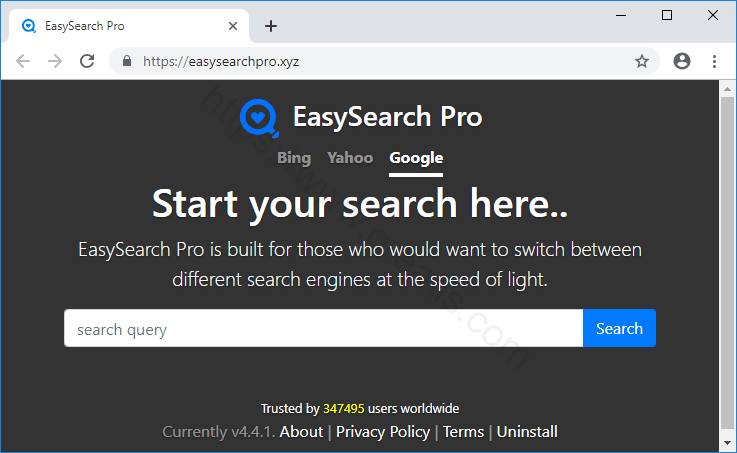Maximize the browser window

[x=666, y=16]
